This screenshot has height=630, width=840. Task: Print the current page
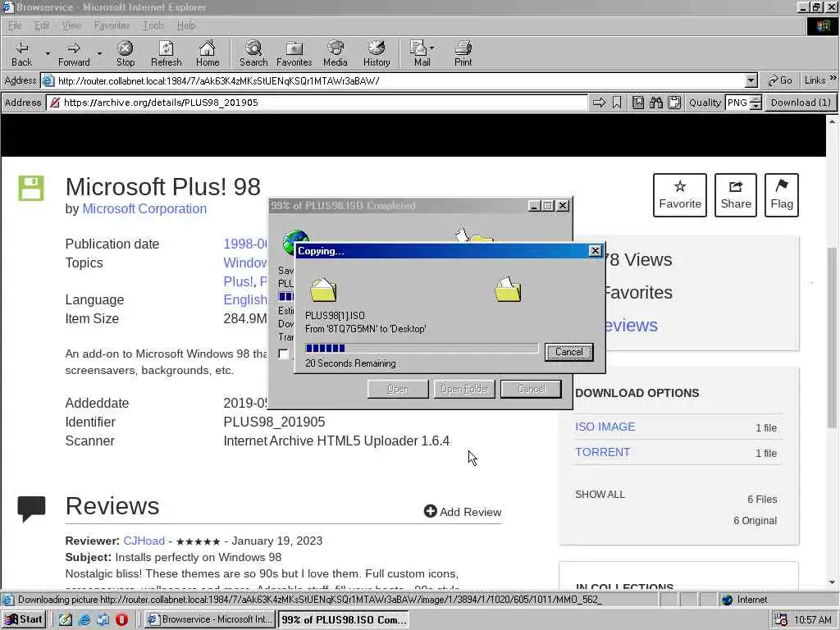(463, 53)
